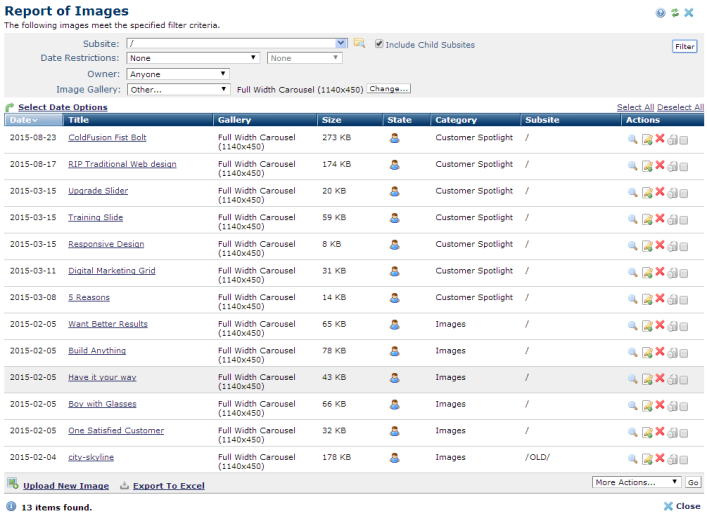
Task: Preview the ColdFusion Fist Bolt image with magnifier
Action: pos(632,138)
